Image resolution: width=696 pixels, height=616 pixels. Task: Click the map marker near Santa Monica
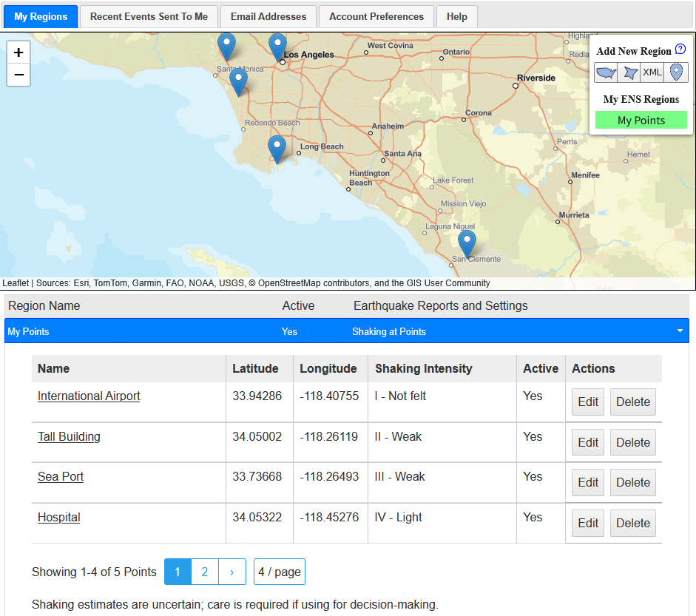[238, 83]
